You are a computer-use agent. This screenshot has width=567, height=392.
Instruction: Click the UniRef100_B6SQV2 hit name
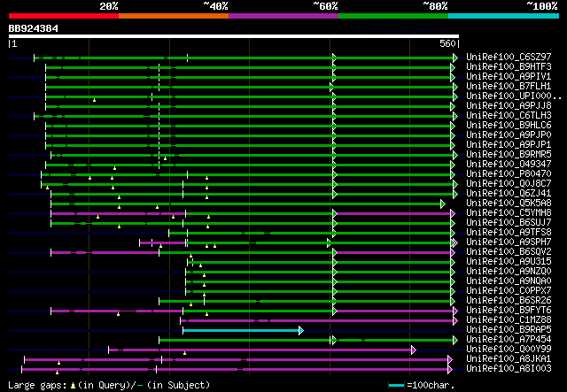click(509, 252)
